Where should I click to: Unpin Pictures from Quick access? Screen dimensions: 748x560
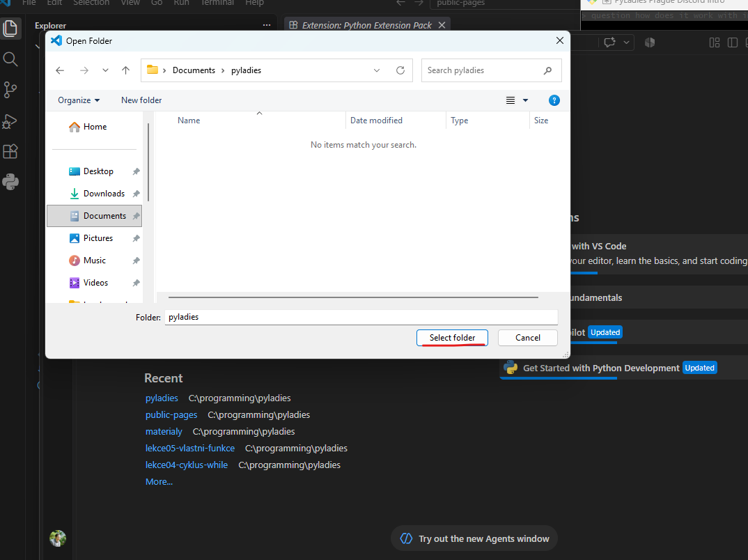(136, 238)
